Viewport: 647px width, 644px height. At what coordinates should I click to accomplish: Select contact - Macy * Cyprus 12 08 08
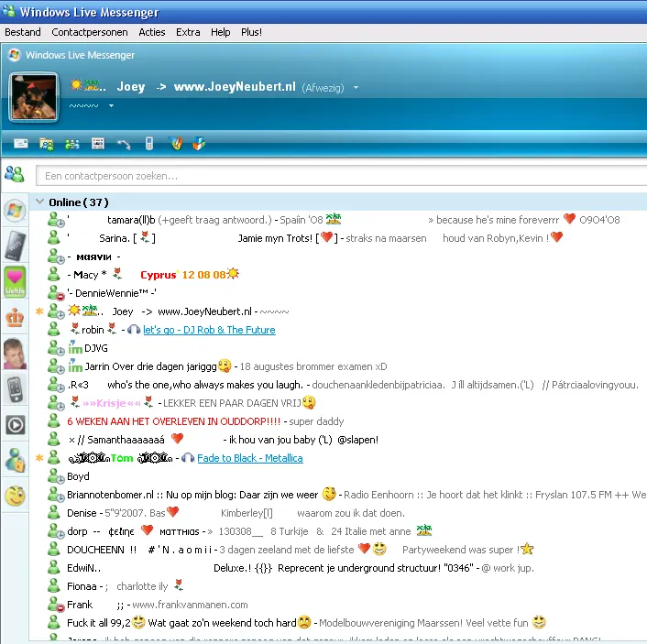click(338, 274)
